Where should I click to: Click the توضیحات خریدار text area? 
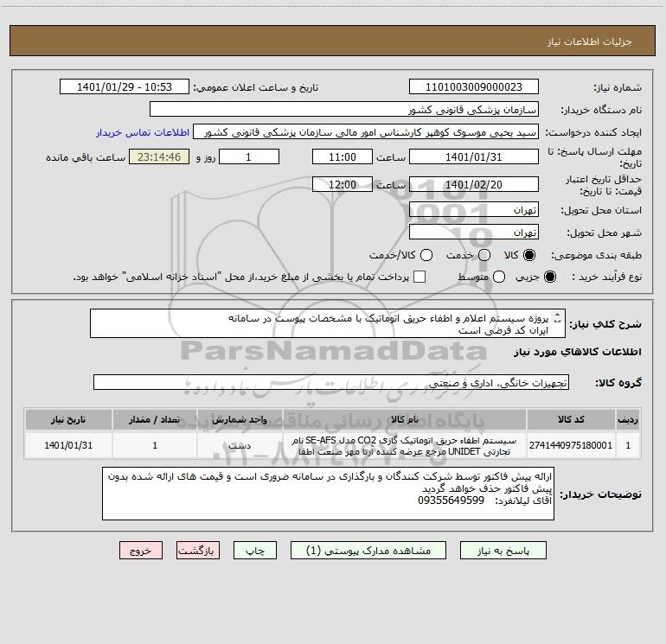click(x=328, y=494)
